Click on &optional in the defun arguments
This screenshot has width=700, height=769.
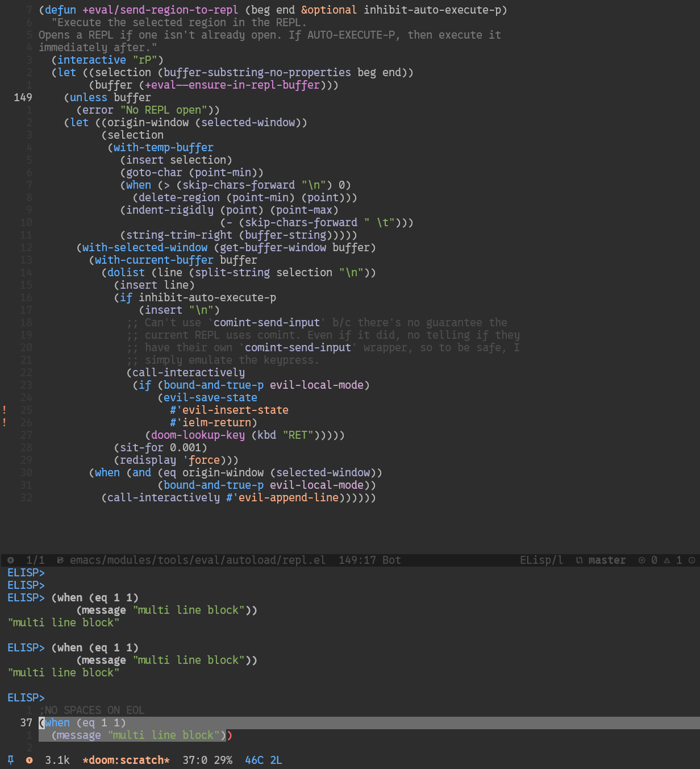pyautogui.click(x=329, y=10)
